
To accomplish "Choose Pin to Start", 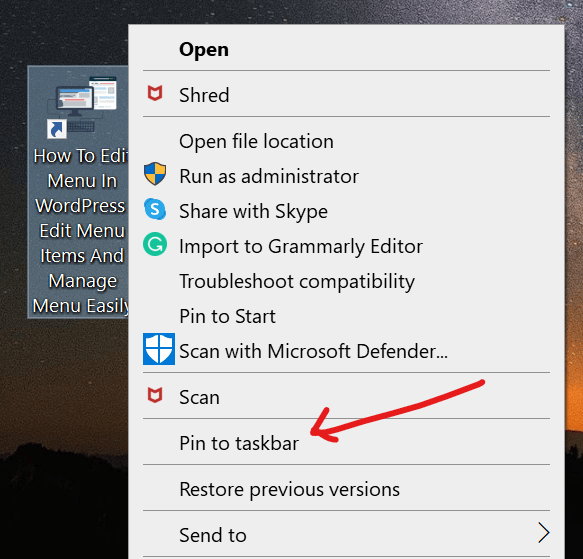I will pos(346,316).
